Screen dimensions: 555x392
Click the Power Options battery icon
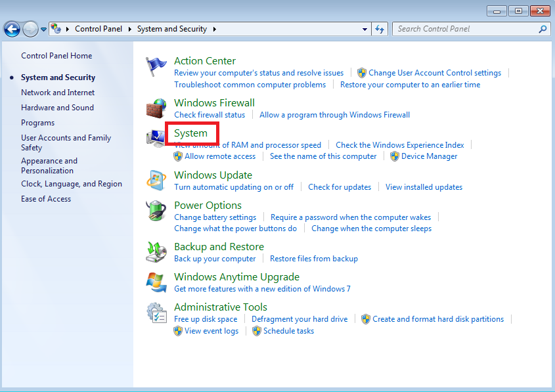point(156,211)
